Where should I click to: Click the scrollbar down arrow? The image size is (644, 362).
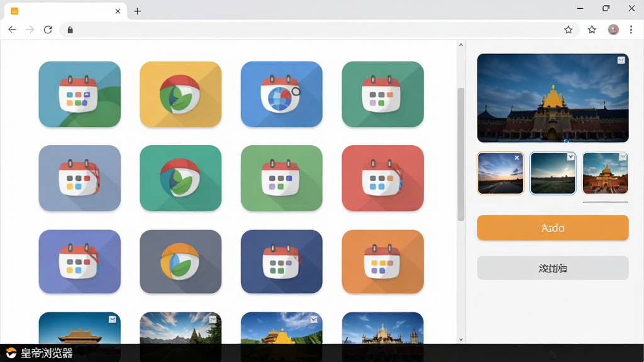(x=461, y=339)
